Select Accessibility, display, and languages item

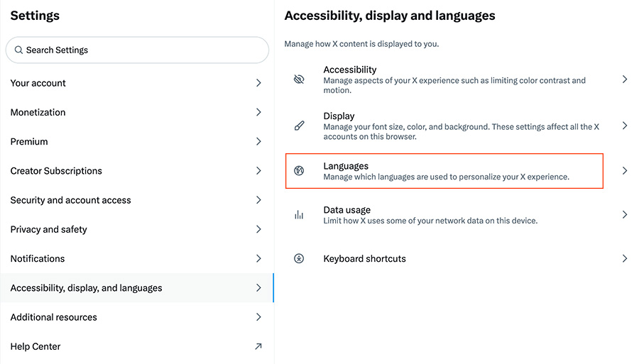pyautogui.click(x=137, y=288)
